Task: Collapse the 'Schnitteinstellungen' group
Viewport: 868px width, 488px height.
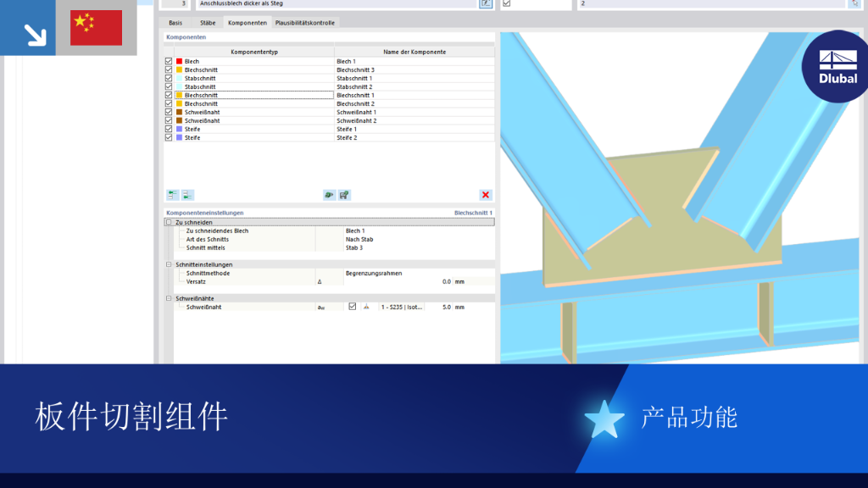Action: click(x=169, y=264)
